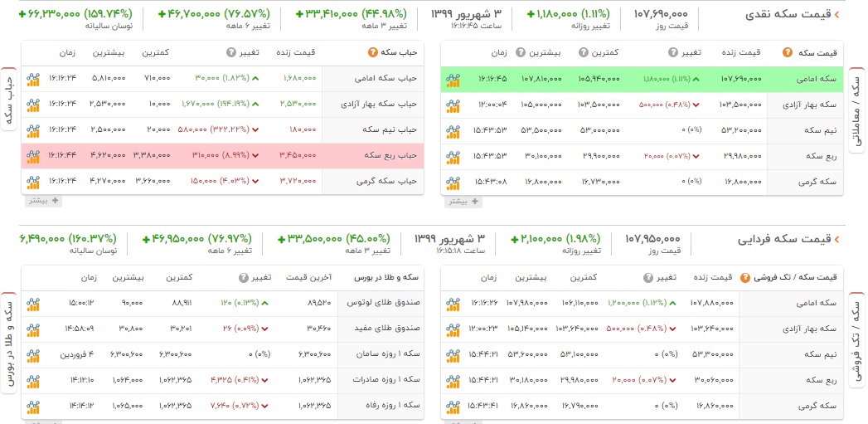Screen dimensions: 868x424
Task: Click gray help icon beside بیشترین in معاملاتی table
Action: coord(521,53)
